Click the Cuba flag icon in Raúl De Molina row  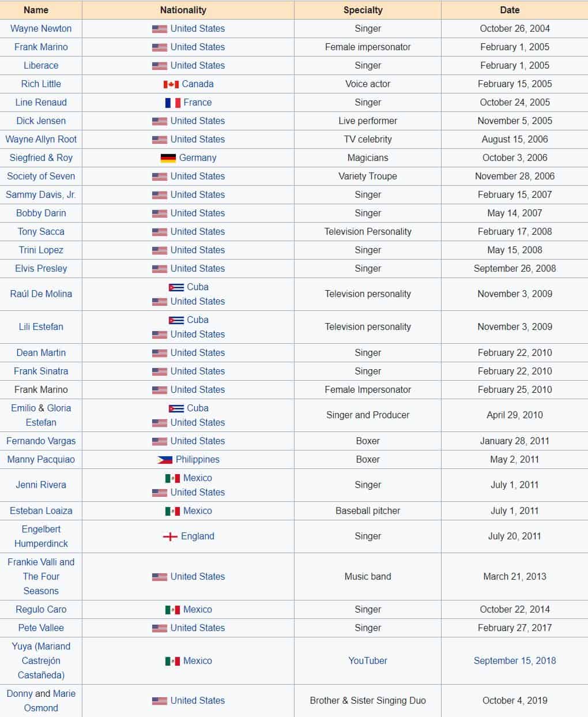(x=176, y=287)
